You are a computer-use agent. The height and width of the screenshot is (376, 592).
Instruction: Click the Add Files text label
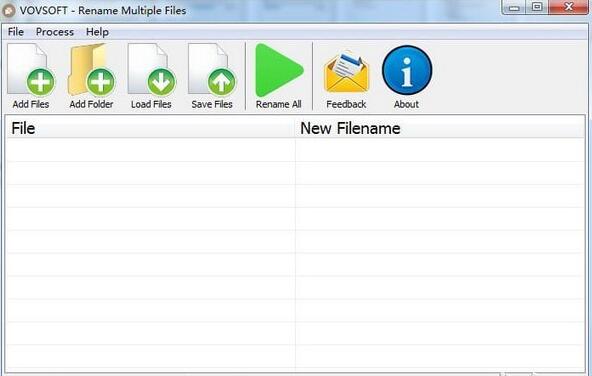[31, 104]
